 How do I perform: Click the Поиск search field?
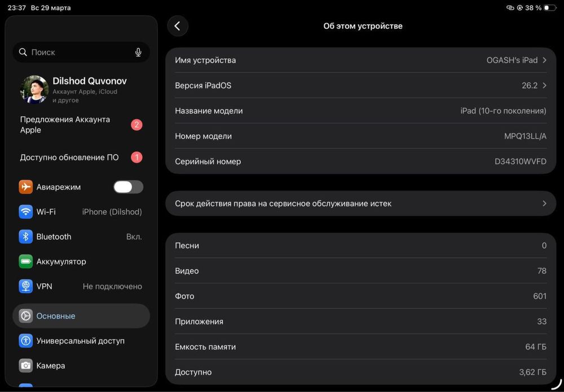click(81, 52)
